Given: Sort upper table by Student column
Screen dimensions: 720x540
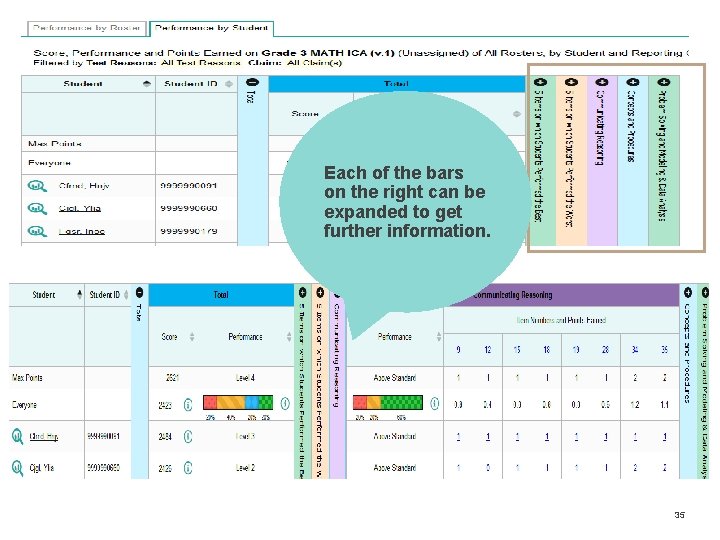Looking at the screenshot, I should click(x=146, y=84).
